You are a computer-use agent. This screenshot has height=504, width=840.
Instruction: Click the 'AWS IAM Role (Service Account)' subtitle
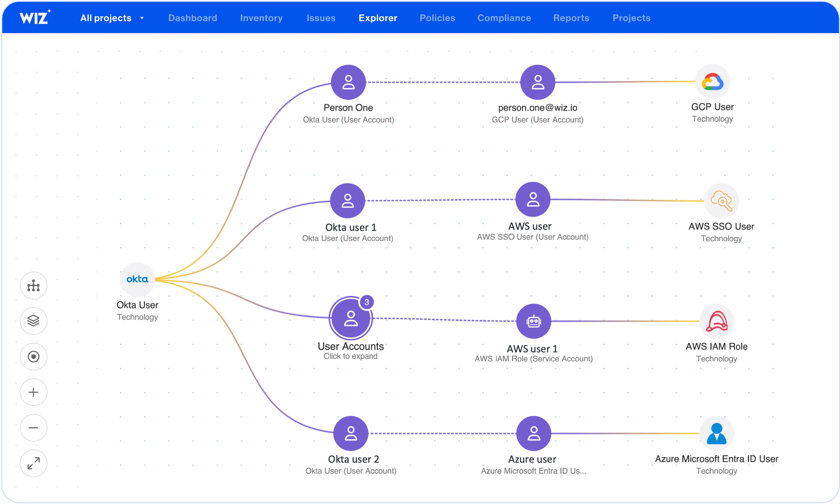[x=533, y=359]
